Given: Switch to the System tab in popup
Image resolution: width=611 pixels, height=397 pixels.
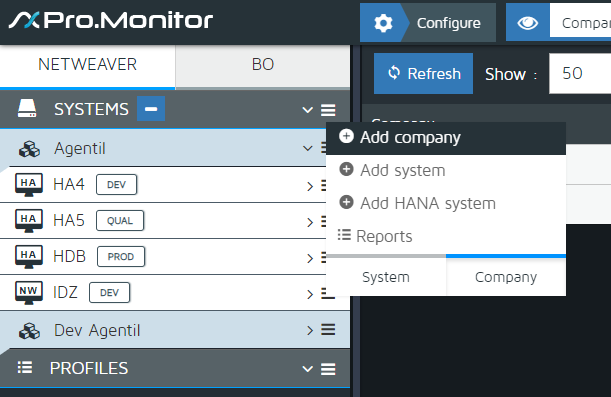Looking at the screenshot, I should (x=386, y=277).
